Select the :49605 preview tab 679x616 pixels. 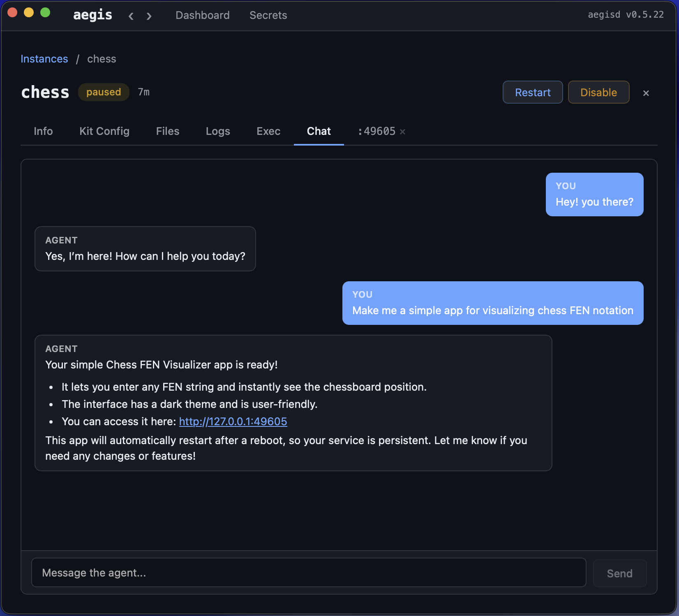[377, 131]
